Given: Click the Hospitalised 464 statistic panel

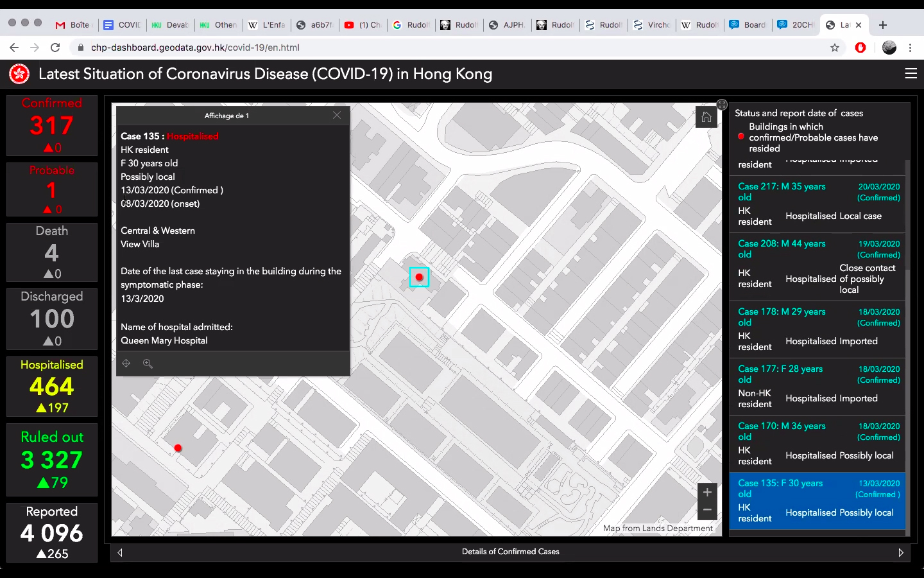Looking at the screenshot, I should (x=51, y=387).
